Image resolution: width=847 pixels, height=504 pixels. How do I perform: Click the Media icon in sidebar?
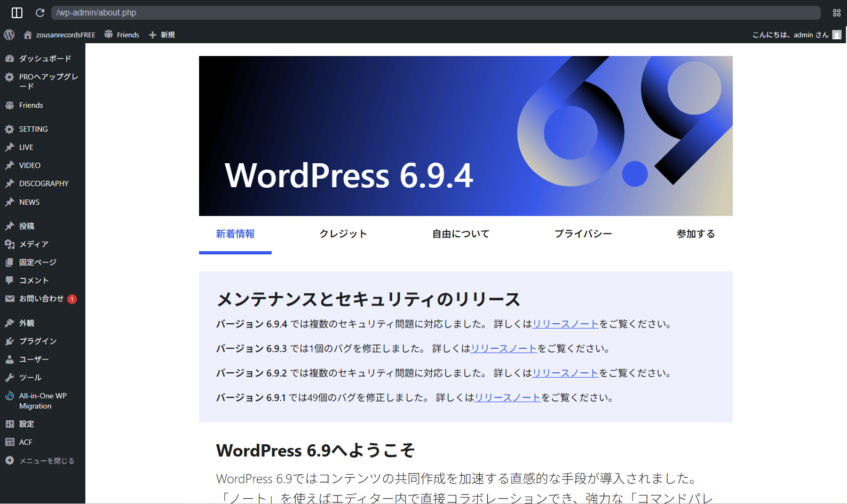[10, 244]
